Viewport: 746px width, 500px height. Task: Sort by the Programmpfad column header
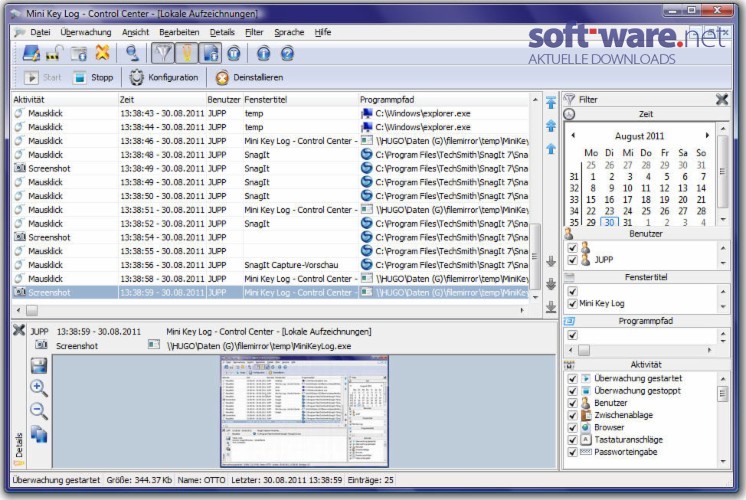point(443,99)
